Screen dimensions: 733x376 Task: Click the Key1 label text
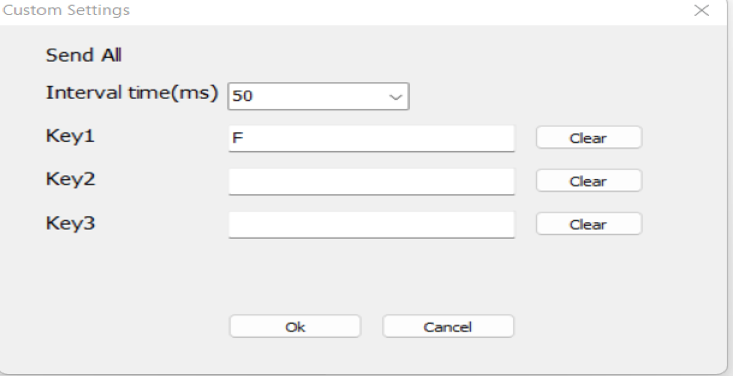(x=70, y=136)
